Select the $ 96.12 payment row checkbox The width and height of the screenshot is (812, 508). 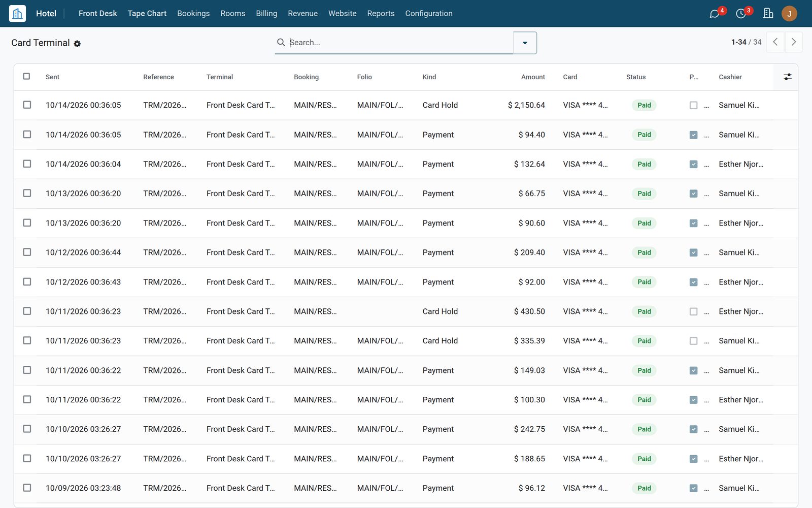(27, 488)
